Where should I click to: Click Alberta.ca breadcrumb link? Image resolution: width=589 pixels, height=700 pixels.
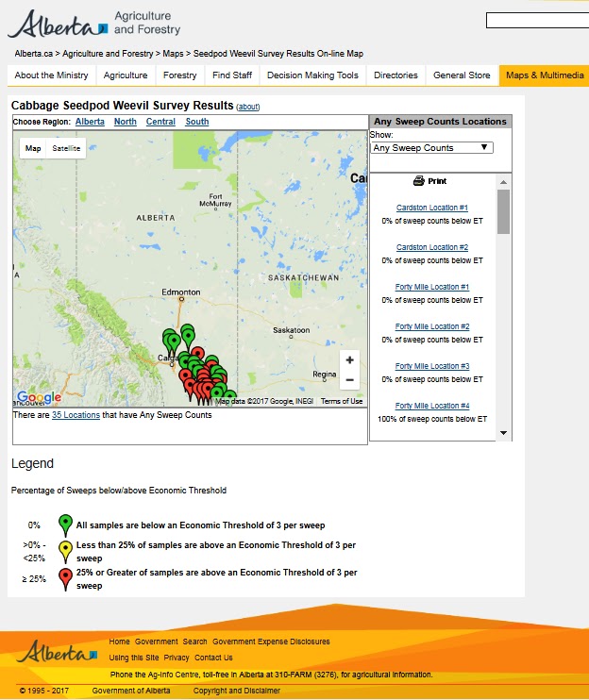click(33, 54)
